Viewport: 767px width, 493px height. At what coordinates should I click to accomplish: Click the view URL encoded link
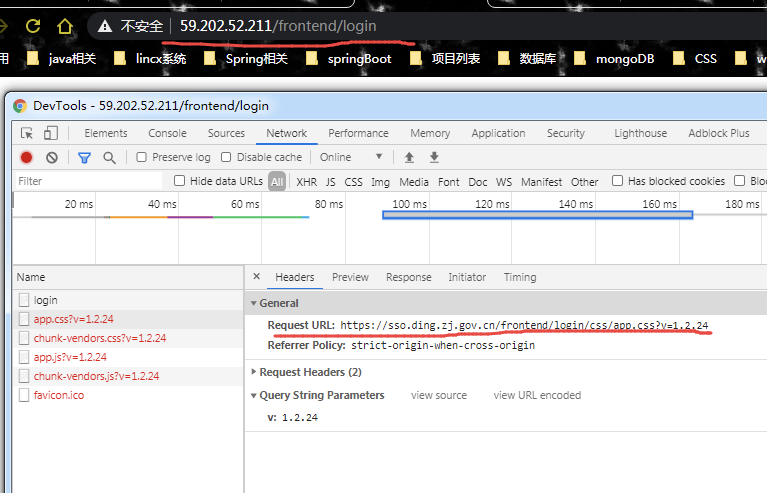point(537,395)
